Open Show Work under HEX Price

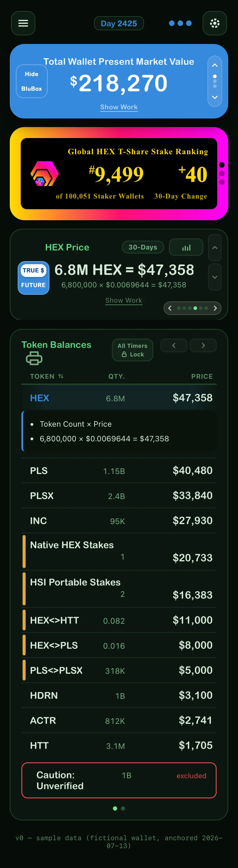[x=124, y=300]
